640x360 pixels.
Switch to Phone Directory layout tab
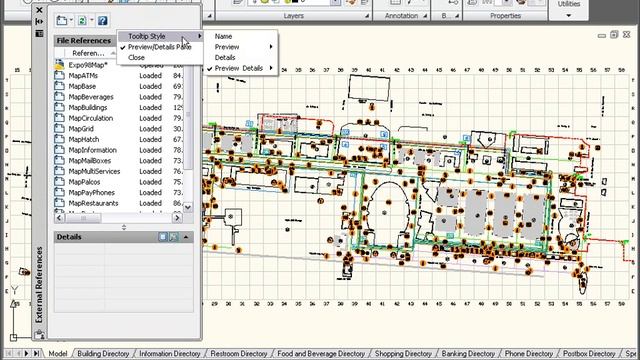pos(529,353)
